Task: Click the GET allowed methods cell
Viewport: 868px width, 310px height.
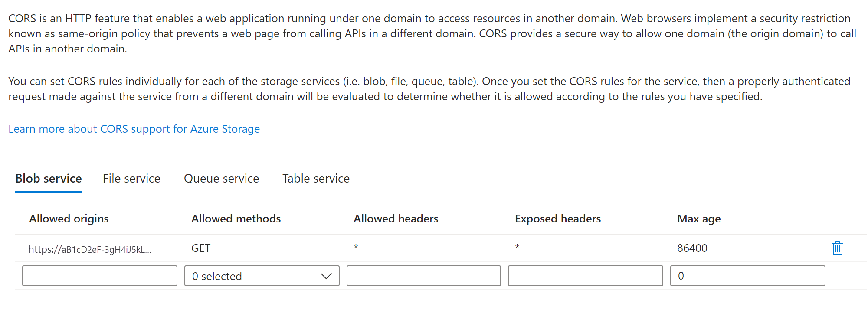Action: [201, 248]
